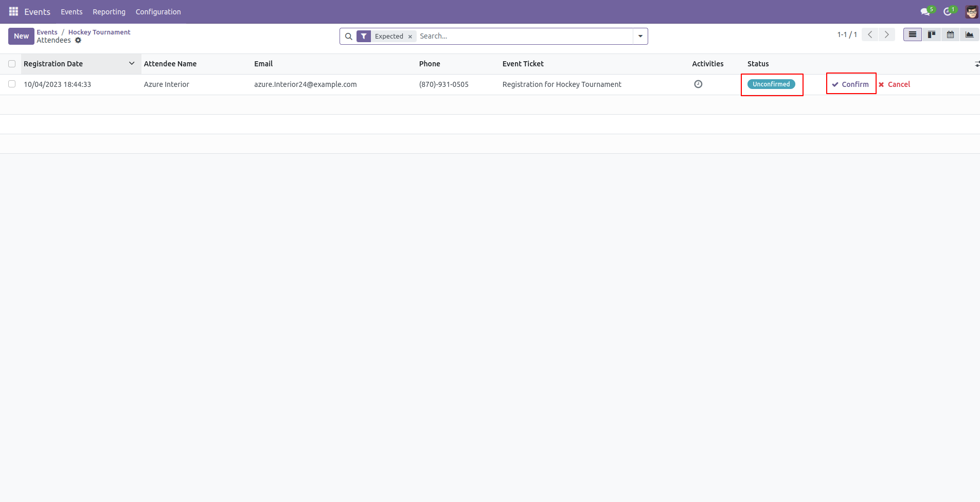Open the activities clock icon in navbar
The width and height of the screenshot is (980, 502).
(948, 11)
